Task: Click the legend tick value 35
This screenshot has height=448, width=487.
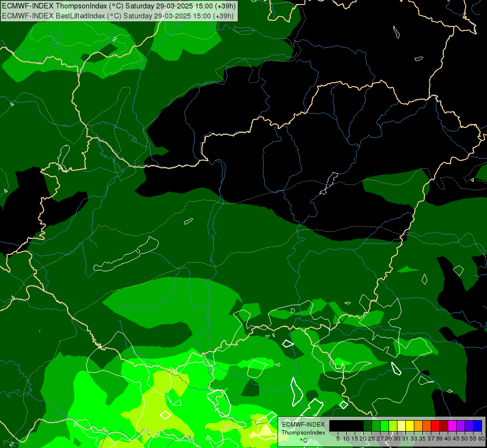Action: tap(422, 439)
